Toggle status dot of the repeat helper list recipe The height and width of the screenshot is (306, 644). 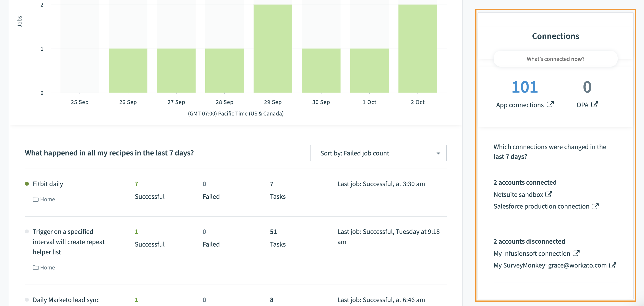[27, 231]
